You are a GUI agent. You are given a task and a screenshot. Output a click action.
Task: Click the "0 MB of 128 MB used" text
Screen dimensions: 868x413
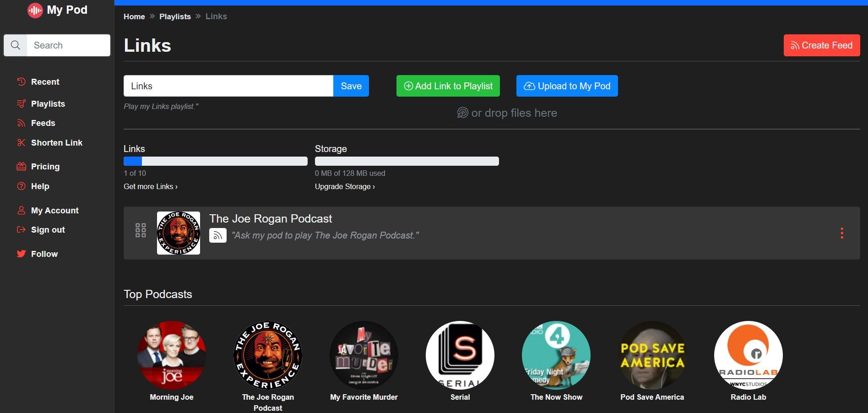pyautogui.click(x=350, y=173)
